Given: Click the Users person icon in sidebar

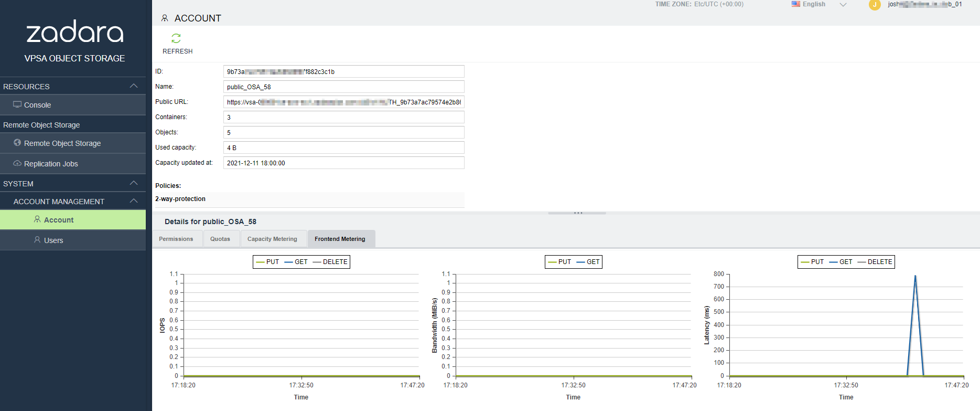Looking at the screenshot, I should pos(37,240).
